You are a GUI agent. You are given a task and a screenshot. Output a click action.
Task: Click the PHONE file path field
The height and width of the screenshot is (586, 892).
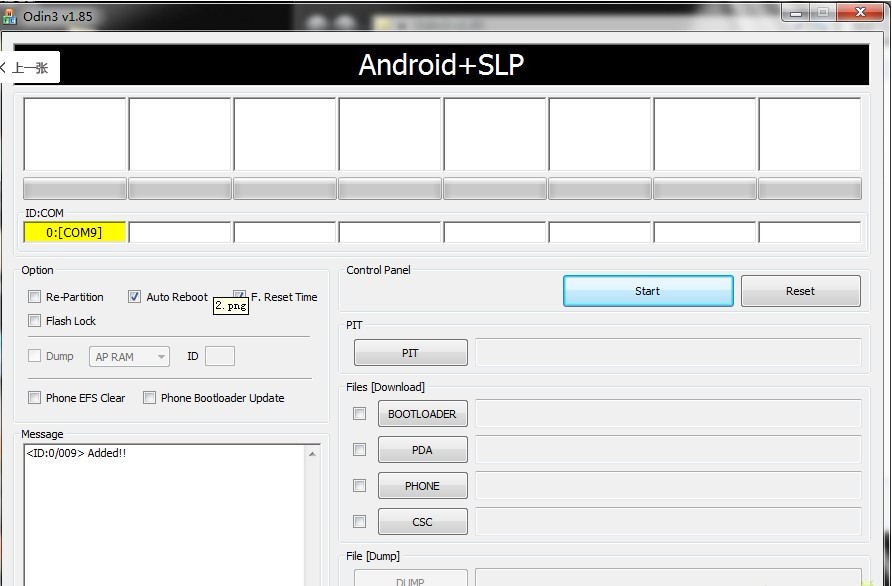[668, 485]
